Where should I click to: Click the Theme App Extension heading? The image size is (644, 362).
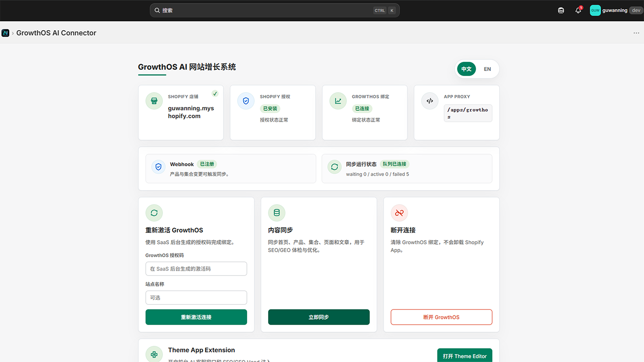(201, 350)
